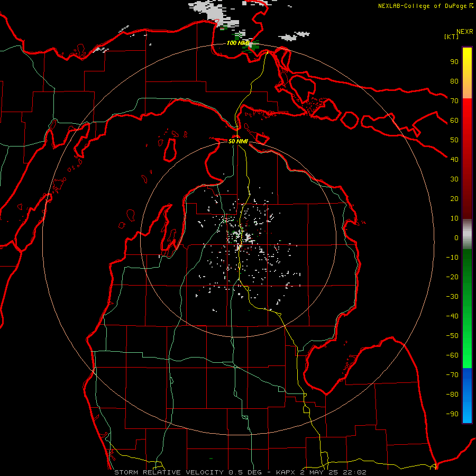Click the [KT] units label

tap(452, 36)
